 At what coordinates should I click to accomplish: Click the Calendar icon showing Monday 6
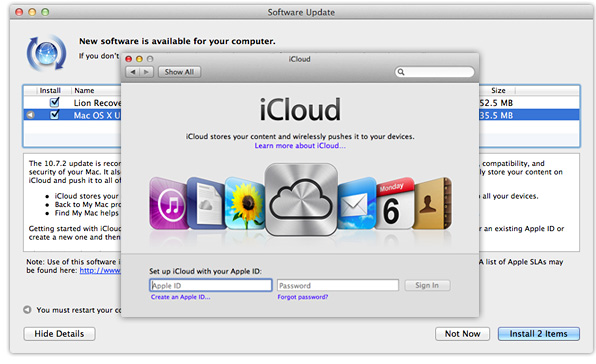pyautogui.click(x=395, y=204)
